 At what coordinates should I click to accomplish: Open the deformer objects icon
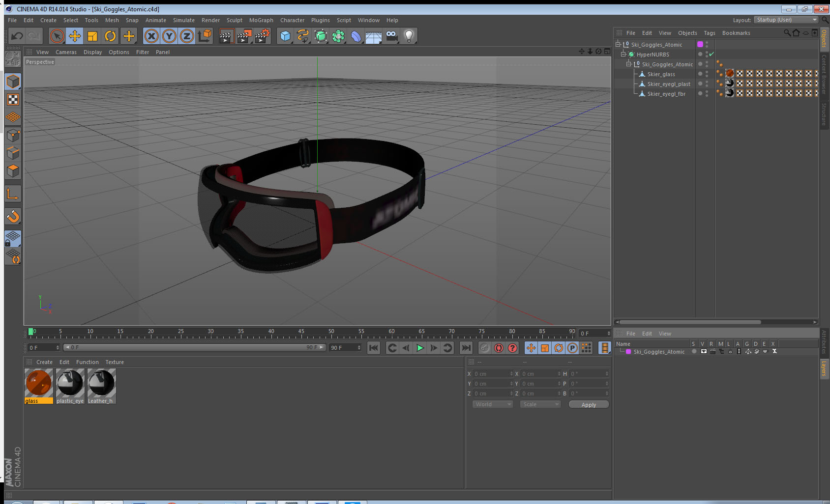(356, 36)
